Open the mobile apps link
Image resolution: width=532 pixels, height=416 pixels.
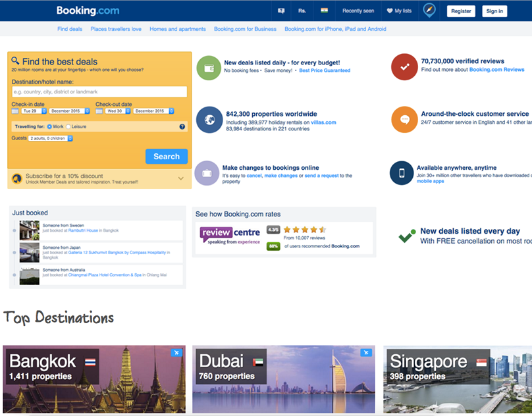point(430,181)
